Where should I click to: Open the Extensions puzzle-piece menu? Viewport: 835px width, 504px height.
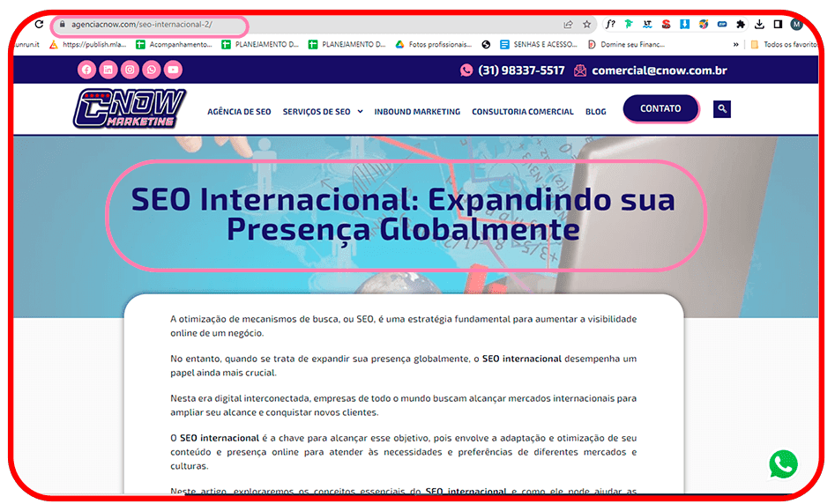(x=741, y=24)
